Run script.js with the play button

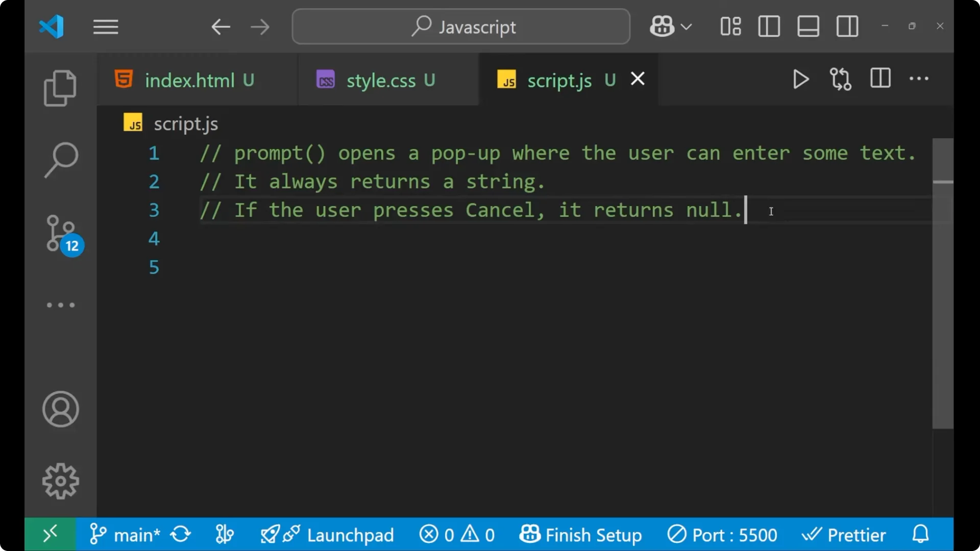[800, 79]
